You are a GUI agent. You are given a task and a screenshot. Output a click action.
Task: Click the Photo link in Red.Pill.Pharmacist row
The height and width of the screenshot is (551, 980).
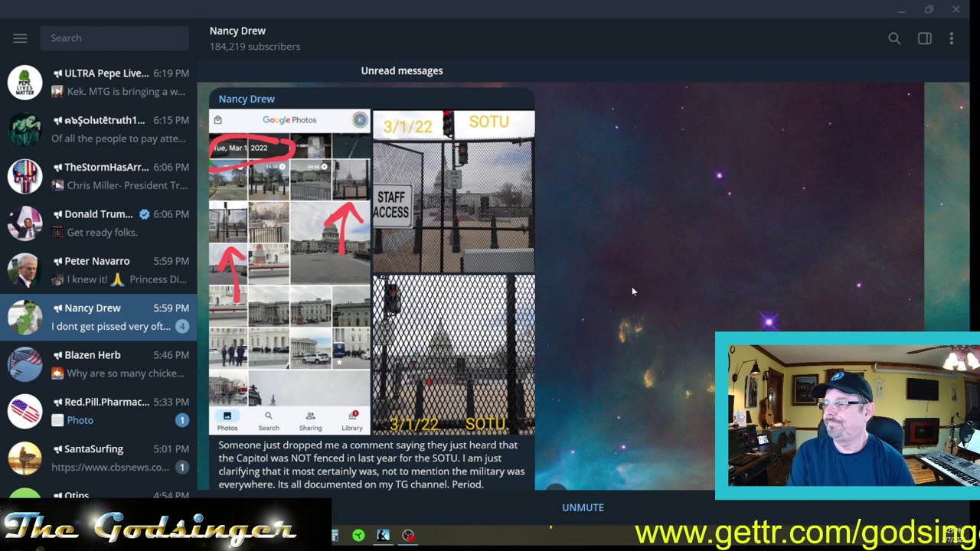pos(80,420)
